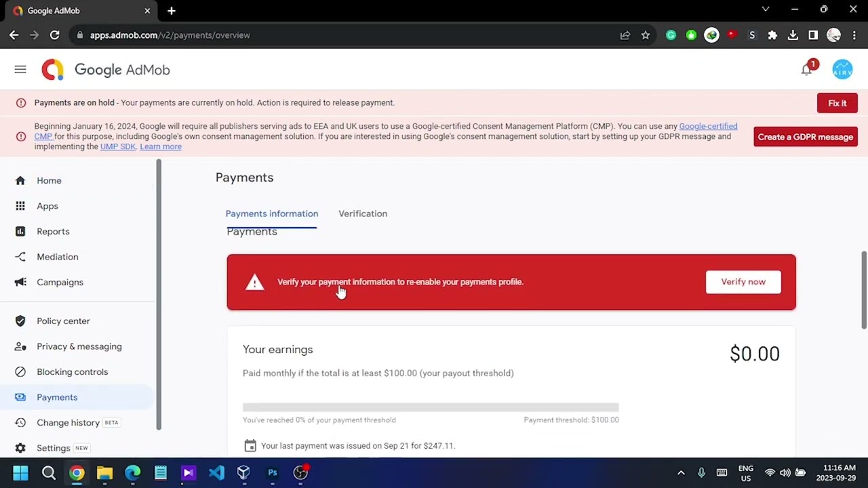Viewport: 868px width, 488px height.
Task: Click Create a GDPR message button
Action: 806,137
